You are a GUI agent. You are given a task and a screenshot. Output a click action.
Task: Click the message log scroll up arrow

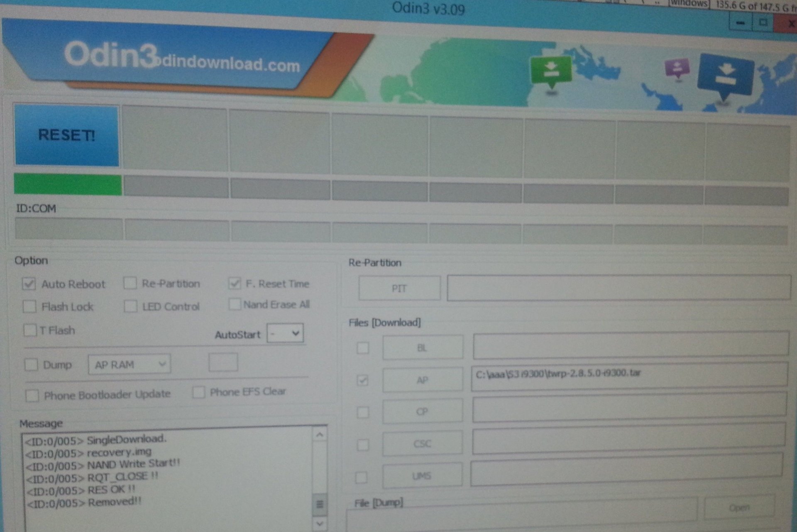(320, 435)
